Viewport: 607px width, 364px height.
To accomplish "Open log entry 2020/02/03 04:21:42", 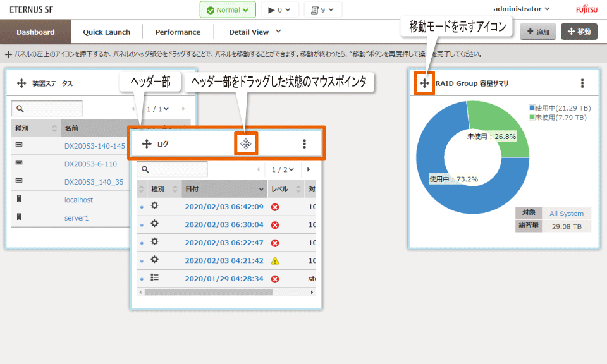I will (x=224, y=261).
